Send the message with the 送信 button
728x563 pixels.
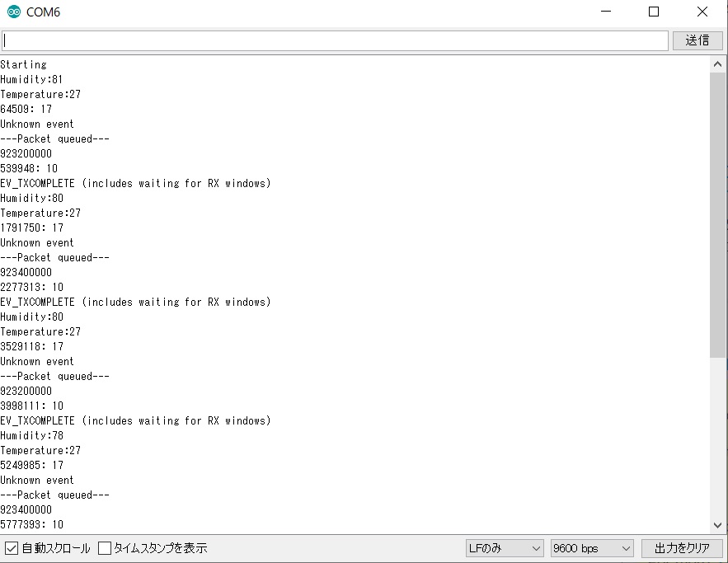[x=697, y=41]
